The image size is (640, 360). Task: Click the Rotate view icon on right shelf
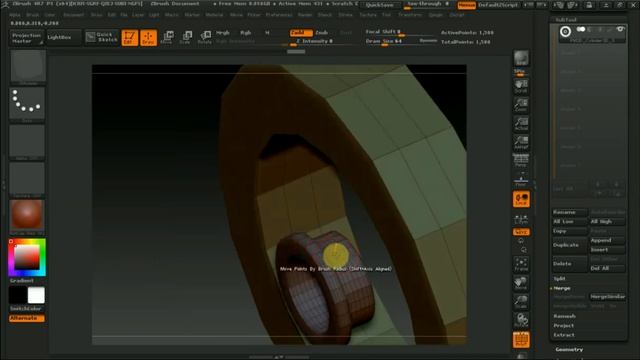521,320
